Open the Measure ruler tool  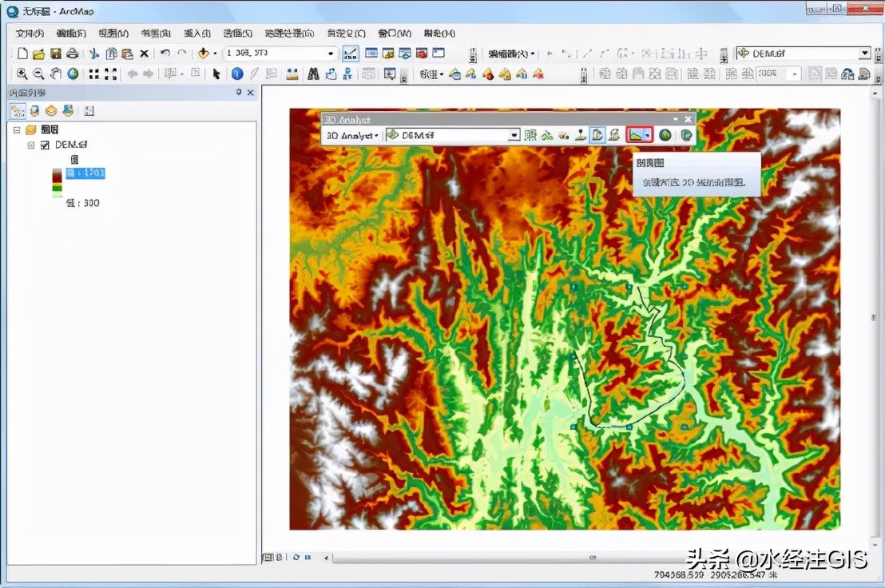tap(292, 74)
